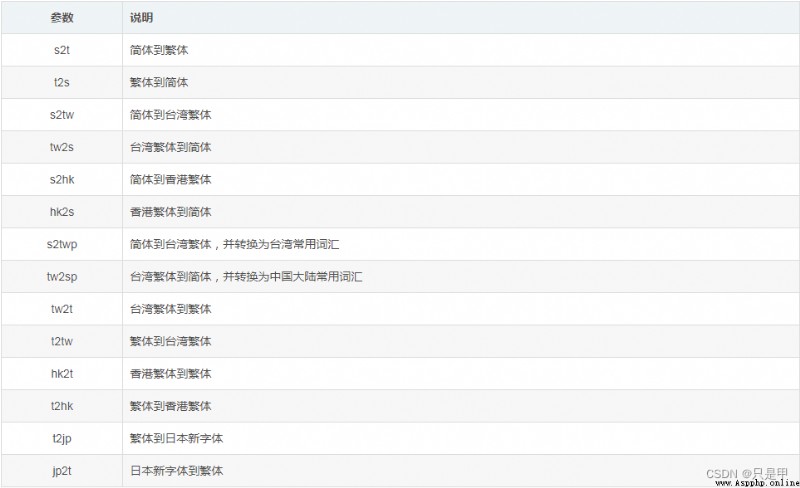800x488 pixels.
Task: Select the tw2t parameter cell
Action: [x=62, y=309]
